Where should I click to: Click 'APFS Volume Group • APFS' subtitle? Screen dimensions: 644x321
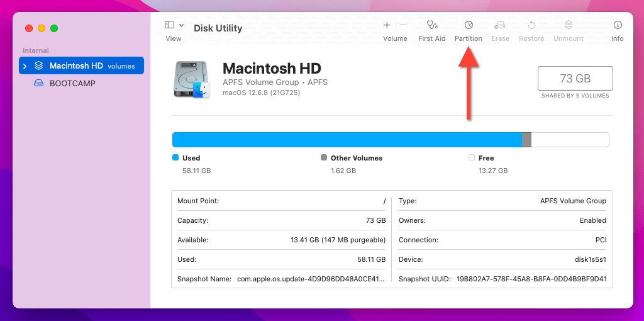275,82
